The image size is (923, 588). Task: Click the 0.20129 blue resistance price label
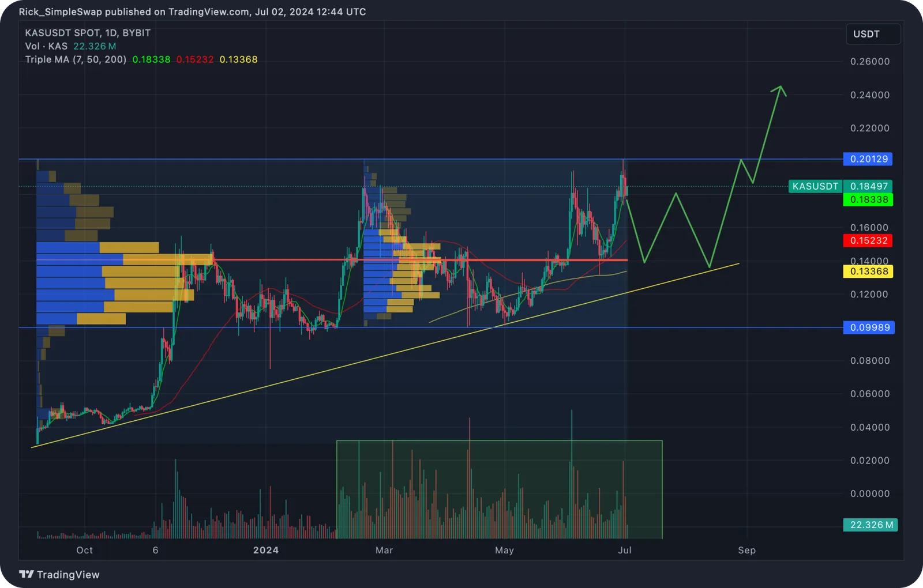[868, 159]
